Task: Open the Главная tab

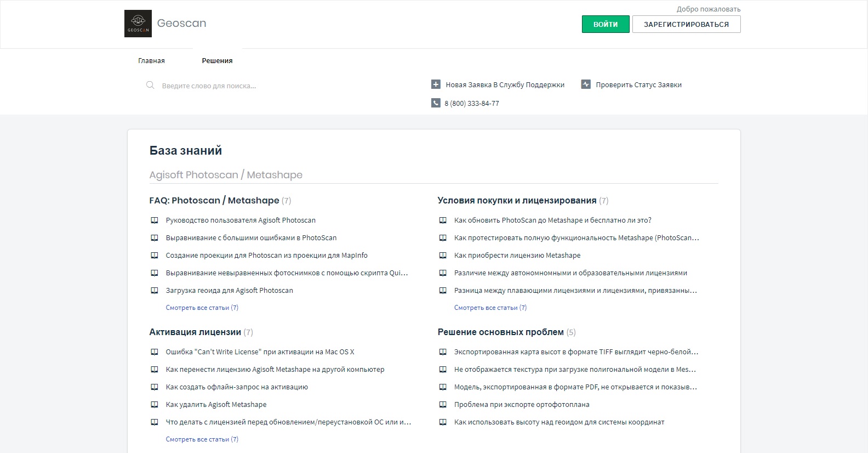Action: coord(151,61)
